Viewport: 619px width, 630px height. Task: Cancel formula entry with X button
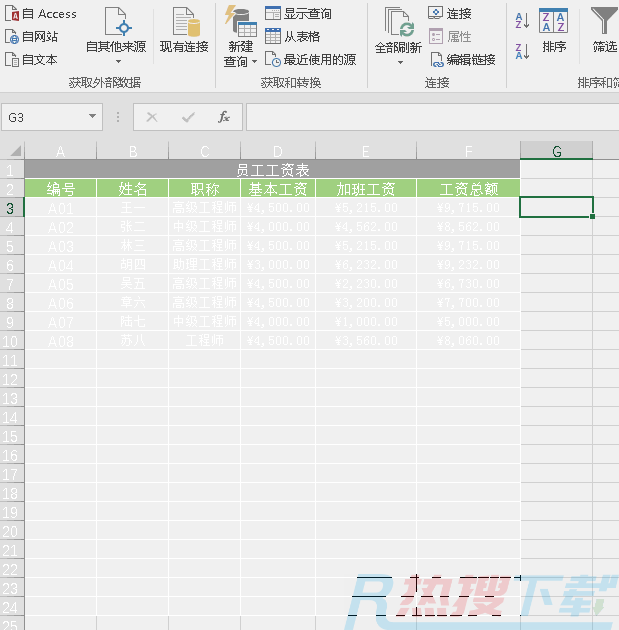click(152, 117)
